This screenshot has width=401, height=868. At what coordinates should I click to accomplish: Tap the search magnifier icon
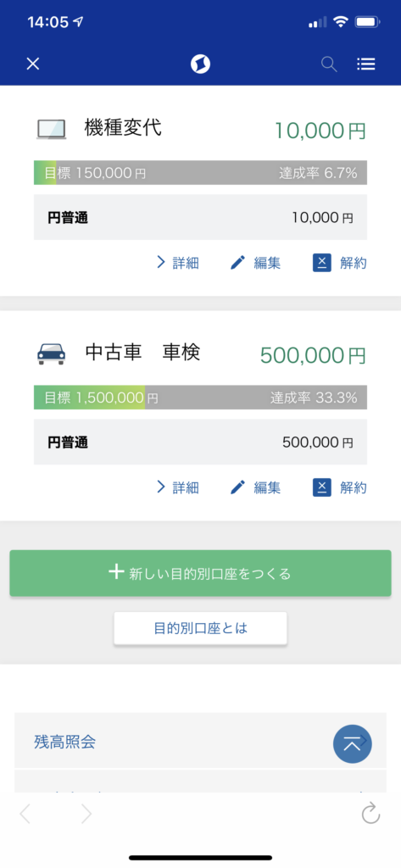329,64
